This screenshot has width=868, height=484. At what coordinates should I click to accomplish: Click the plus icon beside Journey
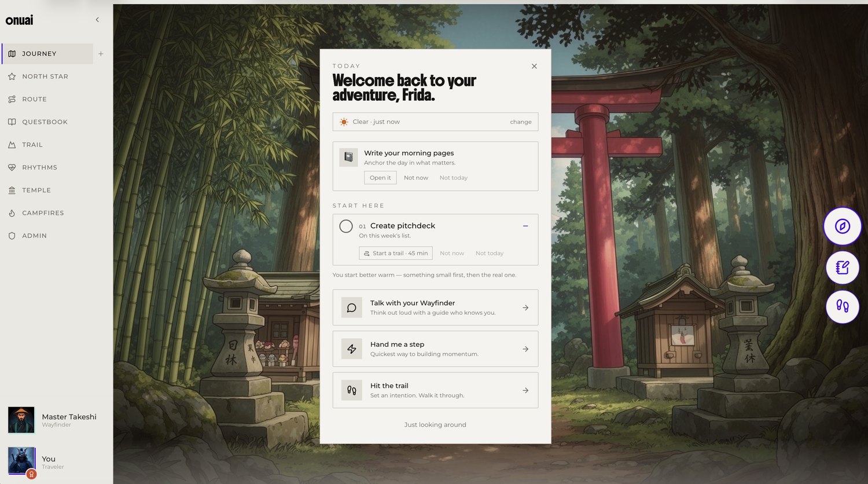101,54
